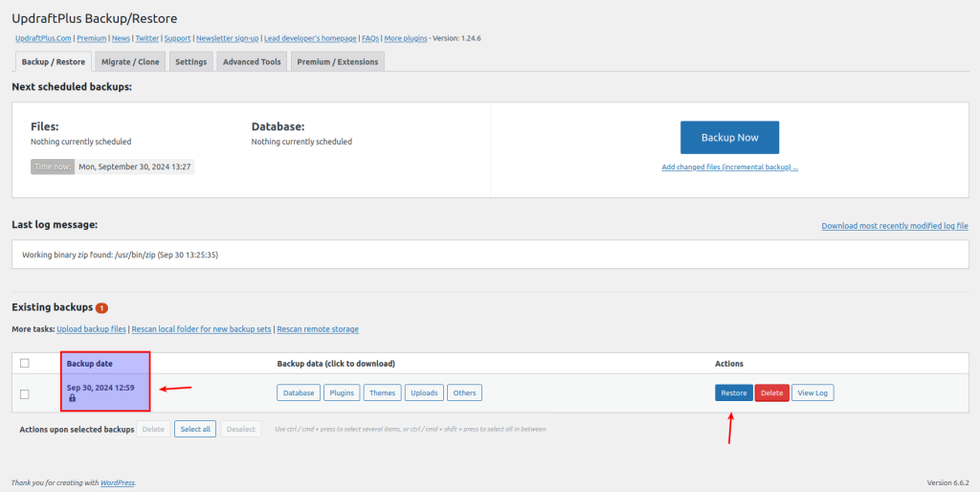Click the greyed Delete button for selected backups
The width and height of the screenshot is (980, 492).
(x=153, y=429)
